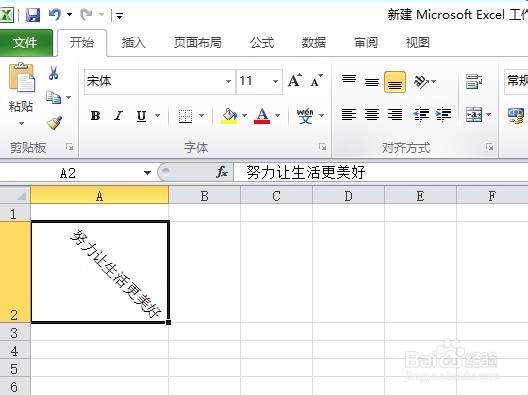This screenshot has width=528, height=395.
Task: Click the red font color A
Action: 262,116
